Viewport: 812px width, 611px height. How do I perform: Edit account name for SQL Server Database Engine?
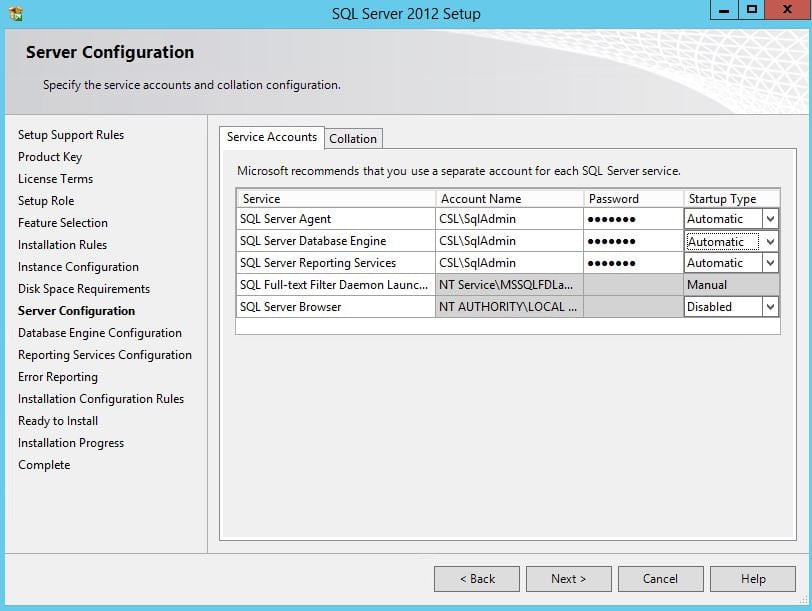[509, 241]
